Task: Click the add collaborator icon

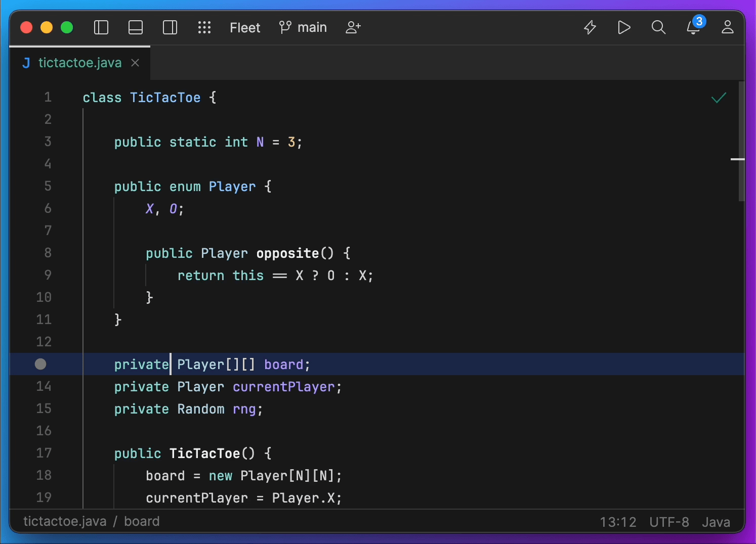Action: [x=353, y=27]
